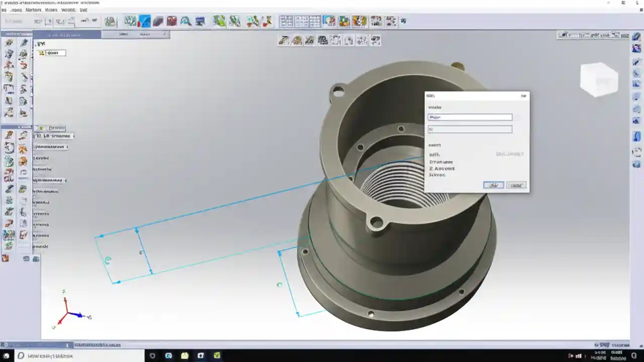
Task: Click the view cube in the upper right viewport corner
Action: [x=599, y=79]
